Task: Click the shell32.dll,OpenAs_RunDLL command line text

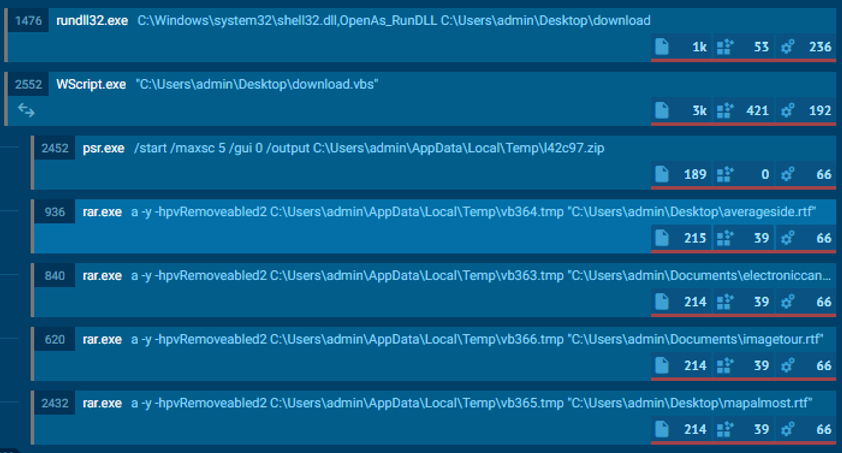Action: tap(394, 20)
